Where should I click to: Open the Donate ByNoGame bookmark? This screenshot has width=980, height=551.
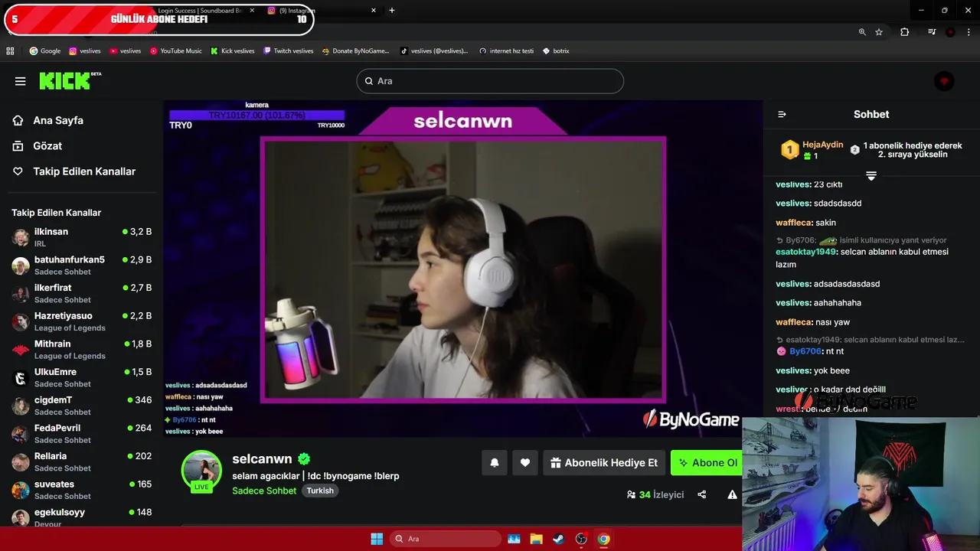click(355, 51)
